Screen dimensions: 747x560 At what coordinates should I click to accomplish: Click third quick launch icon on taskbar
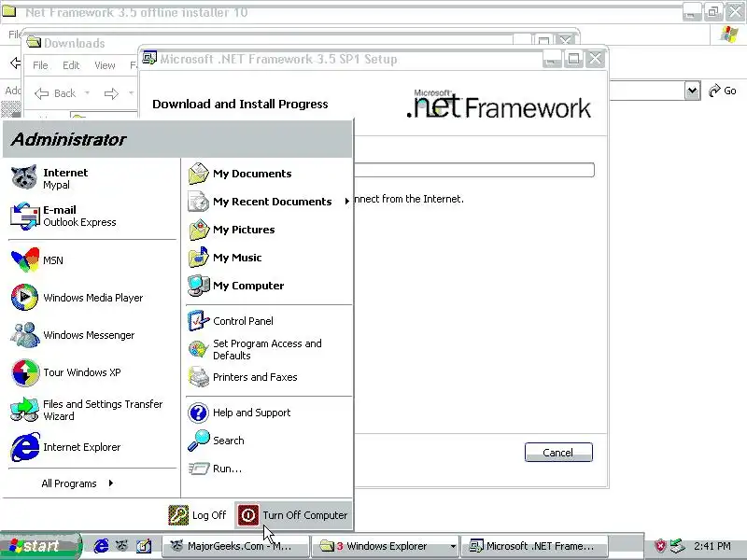[144, 546]
